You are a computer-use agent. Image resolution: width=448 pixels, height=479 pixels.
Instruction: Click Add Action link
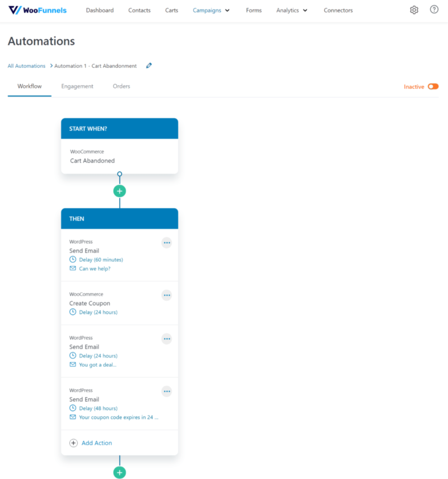coord(96,443)
